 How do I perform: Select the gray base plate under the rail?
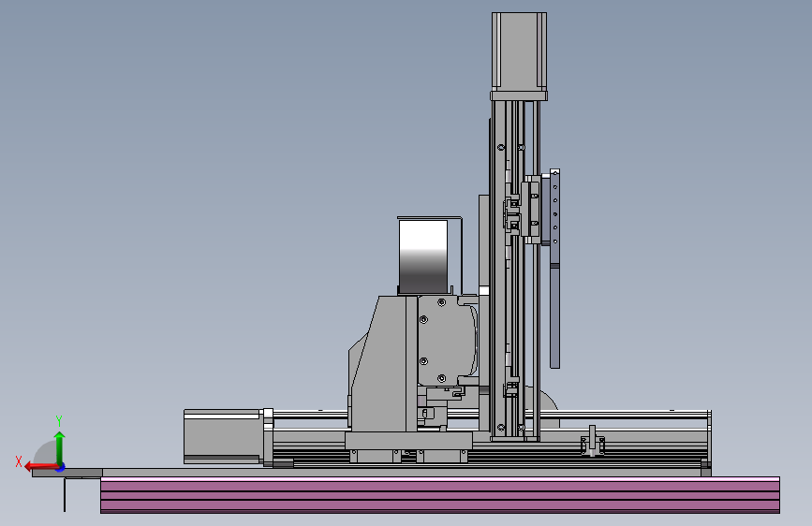(371, 472)
